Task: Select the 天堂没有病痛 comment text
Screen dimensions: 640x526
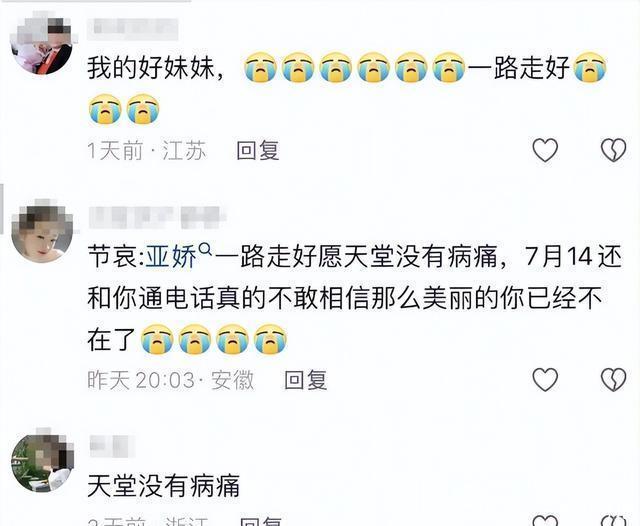Action: pyautogui.click(x=163, y=486)
